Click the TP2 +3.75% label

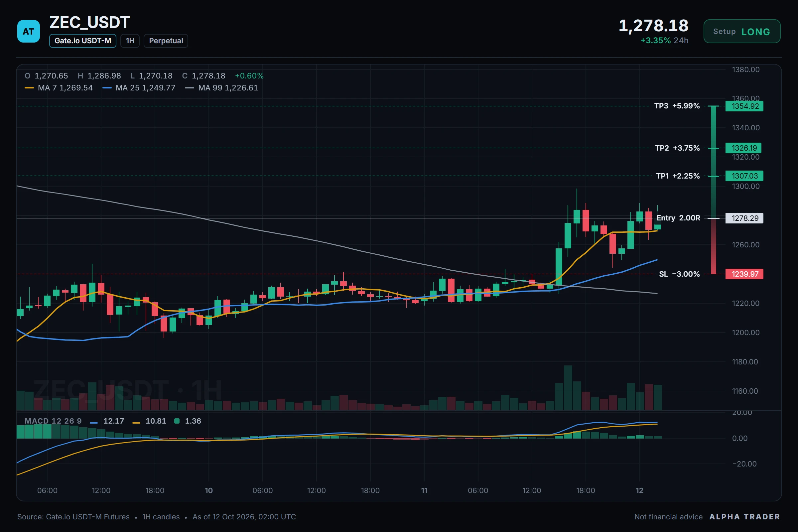click(x=677, y=148)
